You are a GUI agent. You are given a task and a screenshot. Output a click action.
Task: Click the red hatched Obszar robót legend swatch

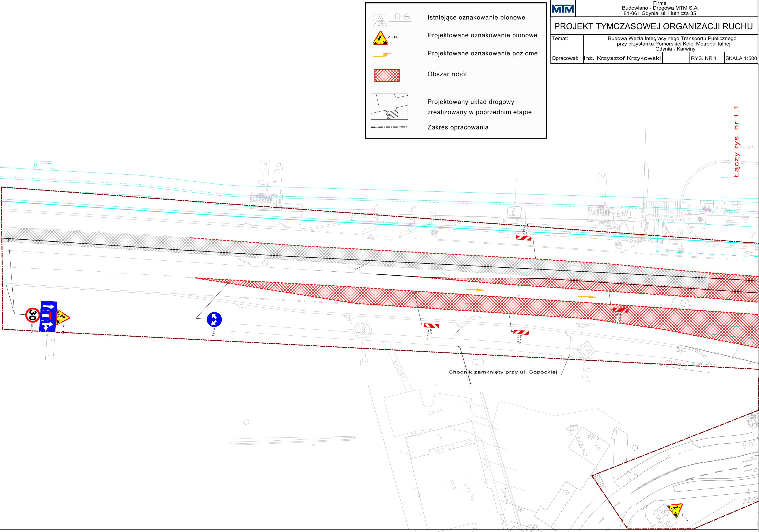pyautogui.click(x=387, y=75)
